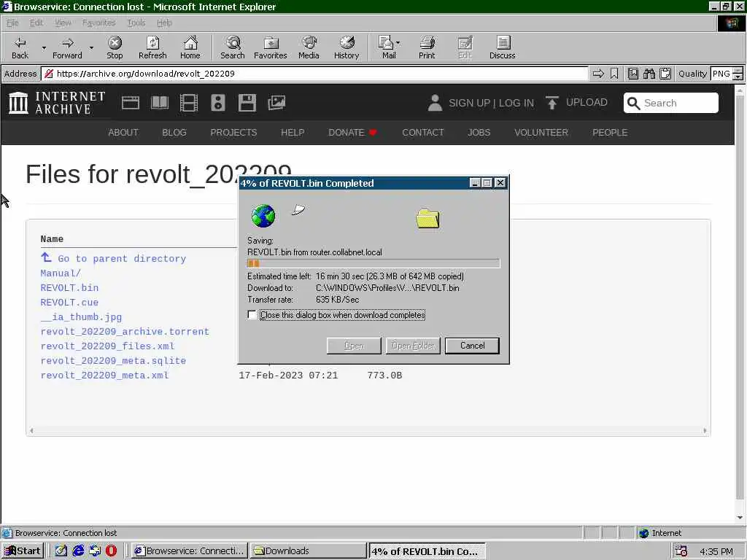Image resolution: width=747 pixels, height=560 pixels.
Task: Click the clipboard icon near Quality
Action: (665, 74)
